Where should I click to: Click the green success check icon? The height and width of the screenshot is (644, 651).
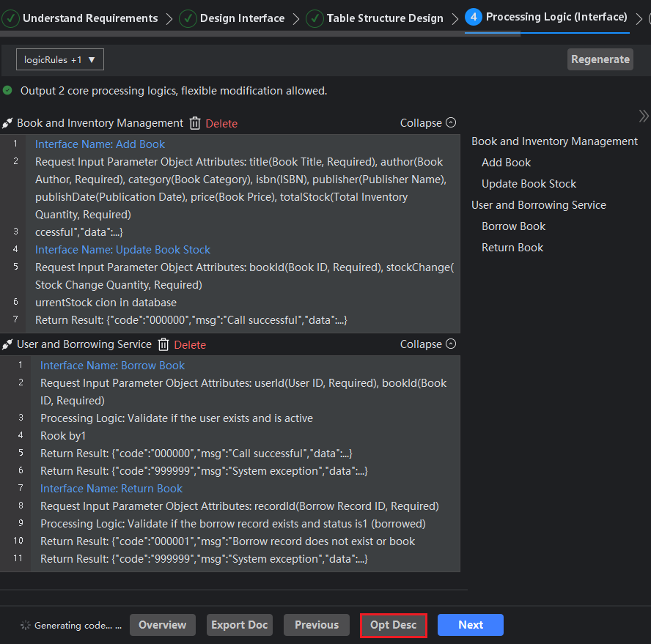pyautogui.click(x=7, y=91)
